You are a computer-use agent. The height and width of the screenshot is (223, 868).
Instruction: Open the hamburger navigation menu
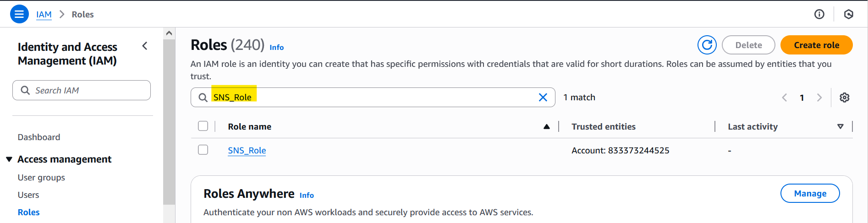click(x=19, y=14)
